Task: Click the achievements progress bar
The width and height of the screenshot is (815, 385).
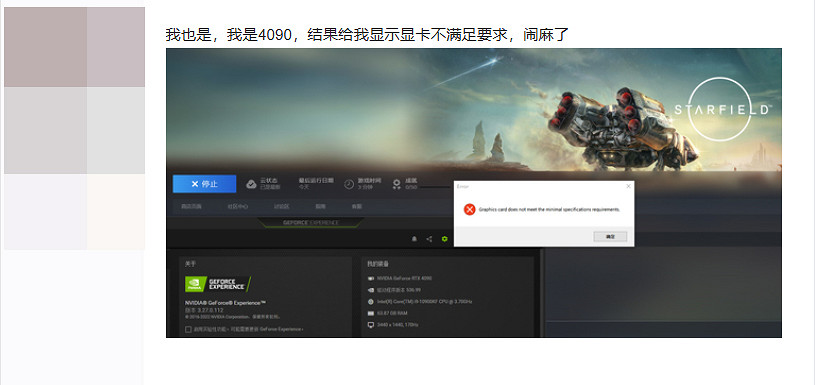Action: click(436, 187)
